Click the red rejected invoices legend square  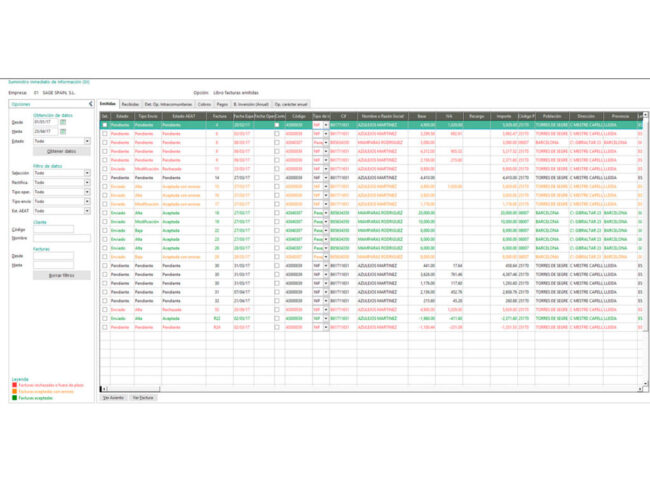point(13,385)
